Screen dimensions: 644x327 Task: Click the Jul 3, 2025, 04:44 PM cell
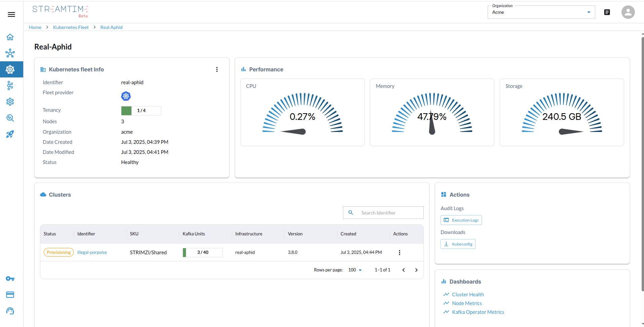pyautogui.click(x=361, y=253)
